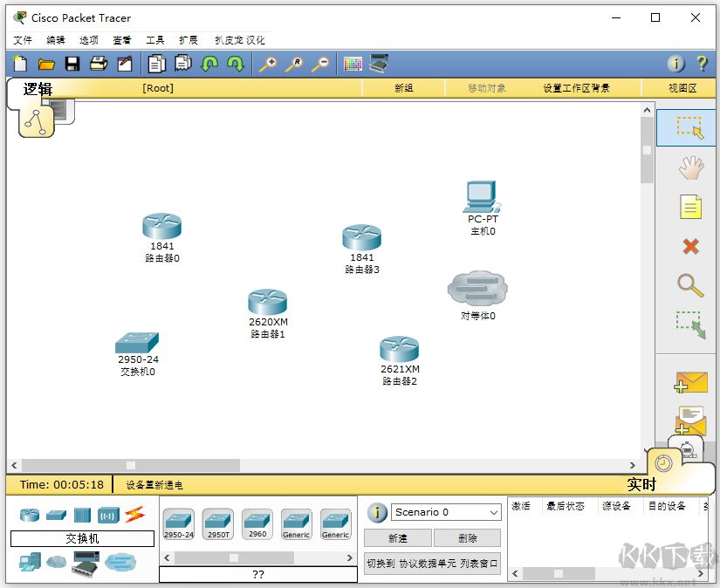
Task: Select router 路由器0 on the canvas
Action: coord(162,226)
